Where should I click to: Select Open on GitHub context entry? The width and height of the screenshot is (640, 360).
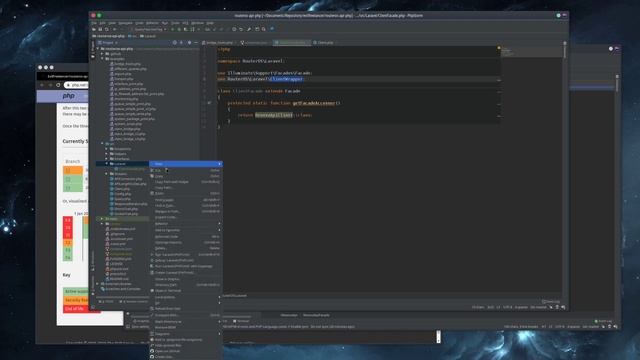(x=186, y=351)
